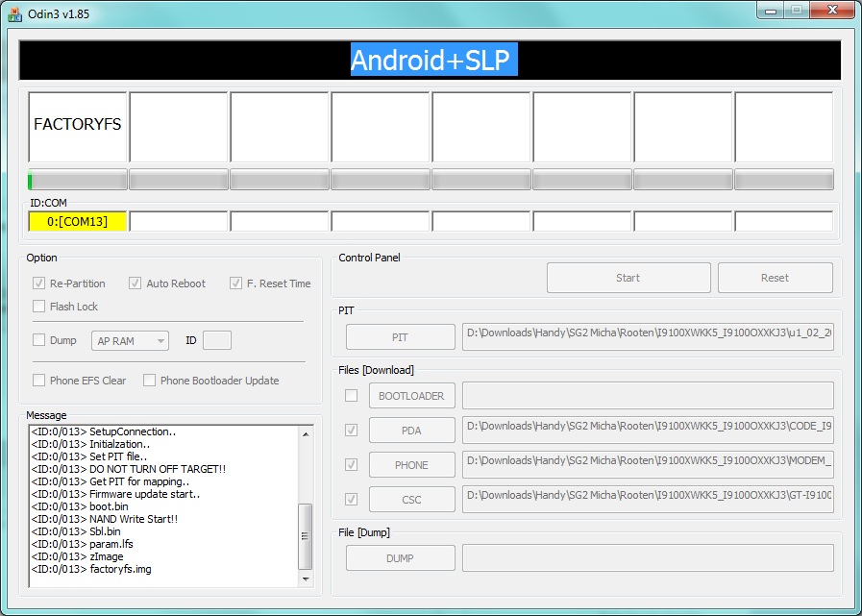Image resolution: width=862 pixels, height=616 pixels.
Task: Check the BOOTLOADER file checkbox
Action: (351, 395)
